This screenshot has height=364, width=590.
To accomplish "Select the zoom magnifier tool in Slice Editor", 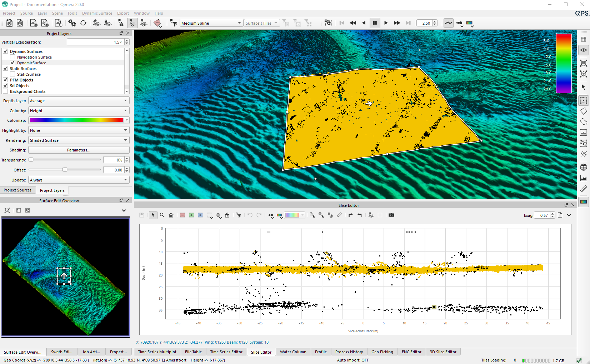I will (x=162, y=215).
